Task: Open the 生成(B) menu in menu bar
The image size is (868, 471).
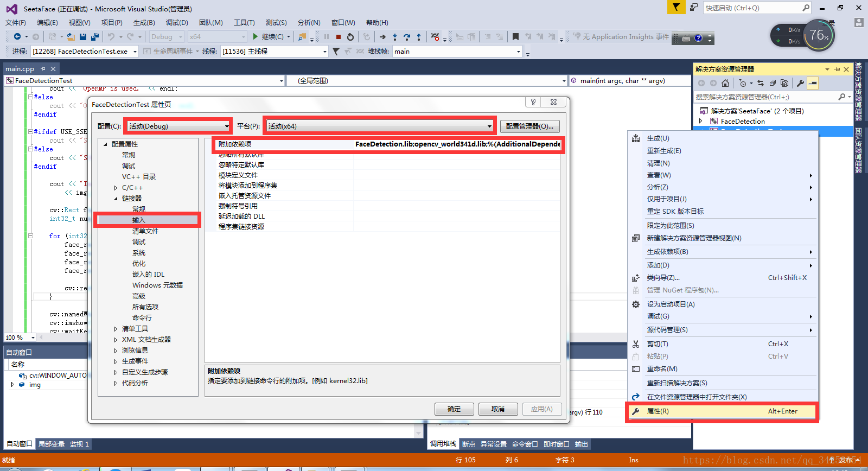Action: coord(144,22)
